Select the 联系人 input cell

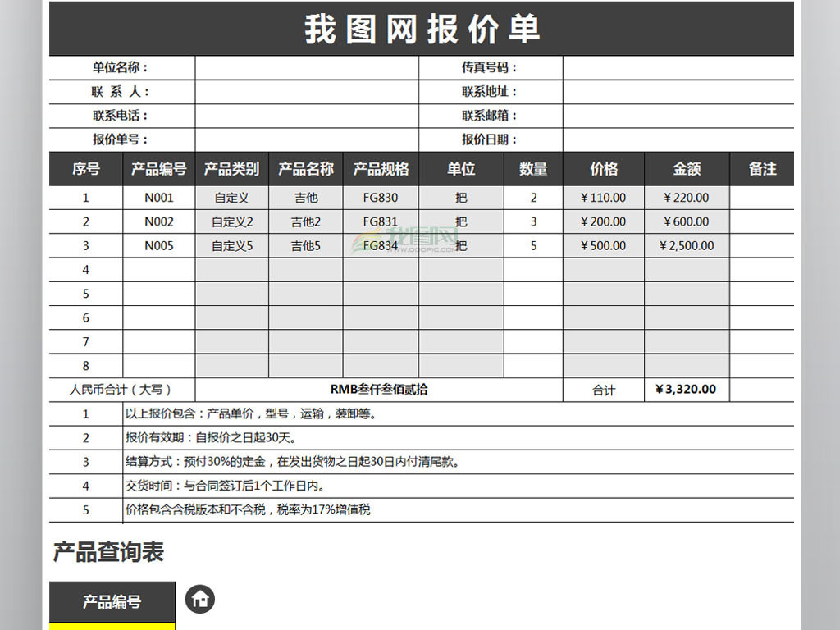click(x=307, y=92)
